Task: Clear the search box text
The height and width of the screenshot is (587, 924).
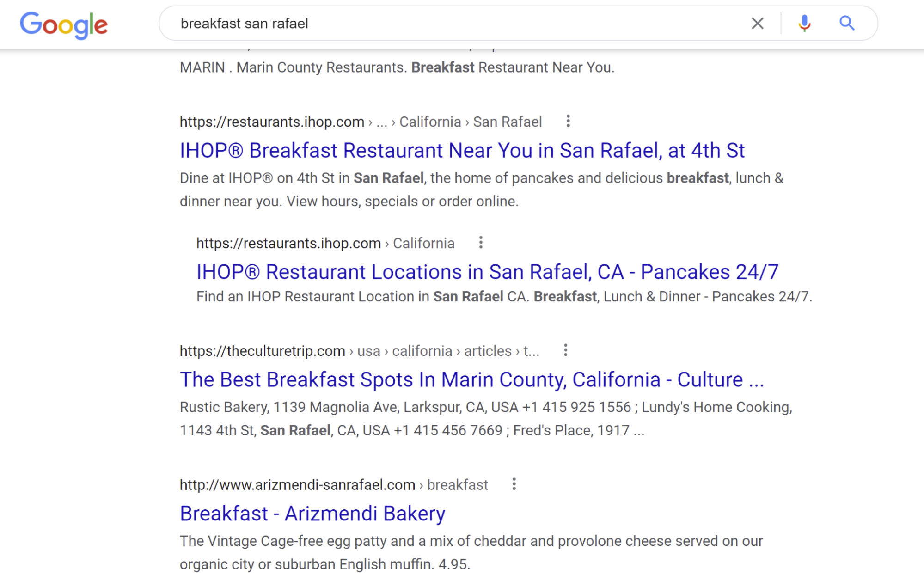Action: tap(757, 24)
